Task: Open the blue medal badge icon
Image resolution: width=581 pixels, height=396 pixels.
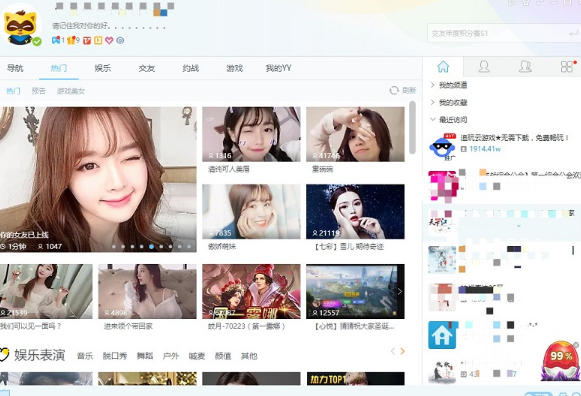Action: pos(56,40)
